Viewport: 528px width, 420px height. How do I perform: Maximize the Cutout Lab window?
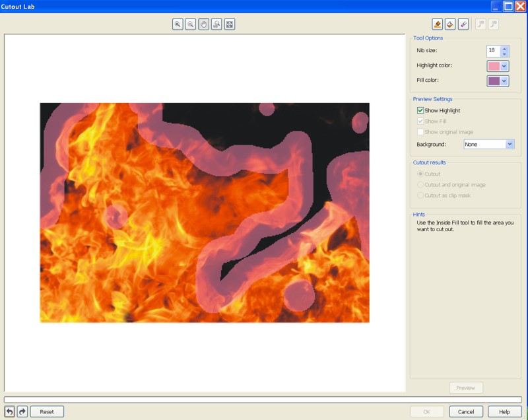pyautogui.click(x=508, y=7)
